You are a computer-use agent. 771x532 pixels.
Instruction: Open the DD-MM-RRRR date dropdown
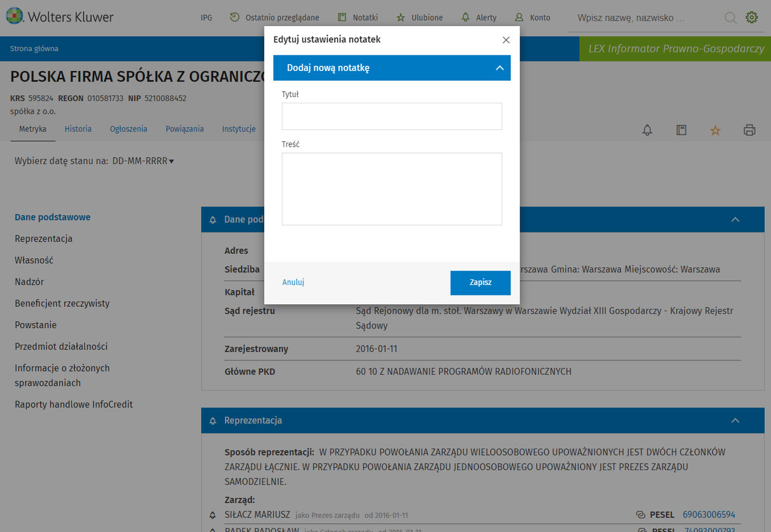pos(143,161)
